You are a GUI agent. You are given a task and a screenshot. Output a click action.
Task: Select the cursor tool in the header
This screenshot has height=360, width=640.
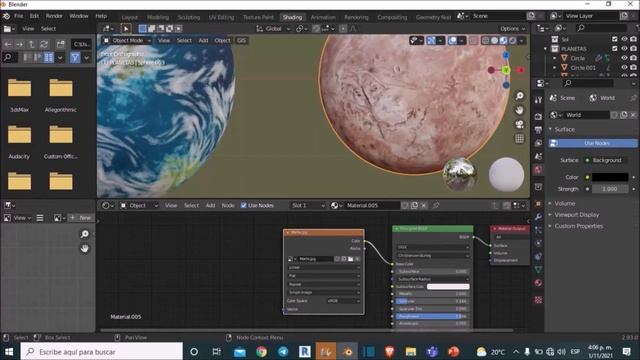(126, 29)
